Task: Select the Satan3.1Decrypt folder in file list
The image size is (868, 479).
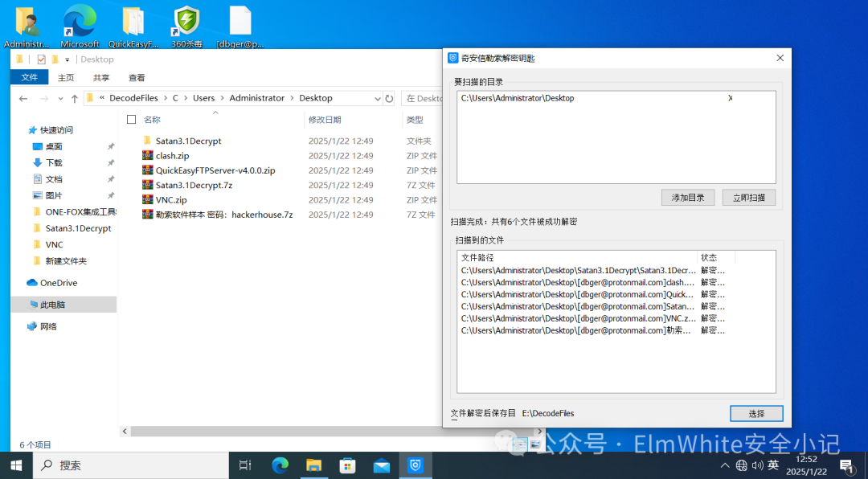Action: pos(188,141)
